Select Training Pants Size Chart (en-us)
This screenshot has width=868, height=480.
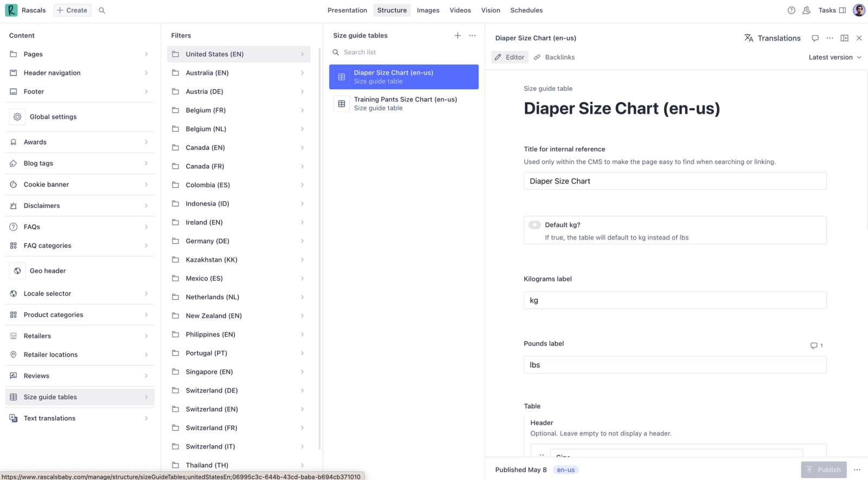[404, 104]
